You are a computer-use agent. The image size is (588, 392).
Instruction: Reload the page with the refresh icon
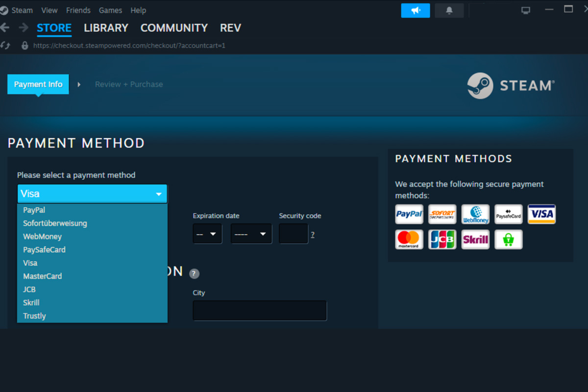(x=6, y=46)
